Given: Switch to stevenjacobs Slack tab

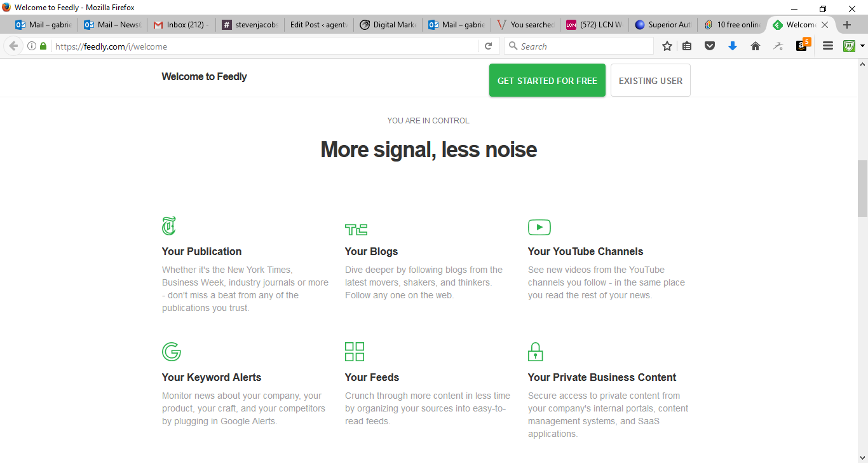Looking at the screenshot, I should 250,25.
